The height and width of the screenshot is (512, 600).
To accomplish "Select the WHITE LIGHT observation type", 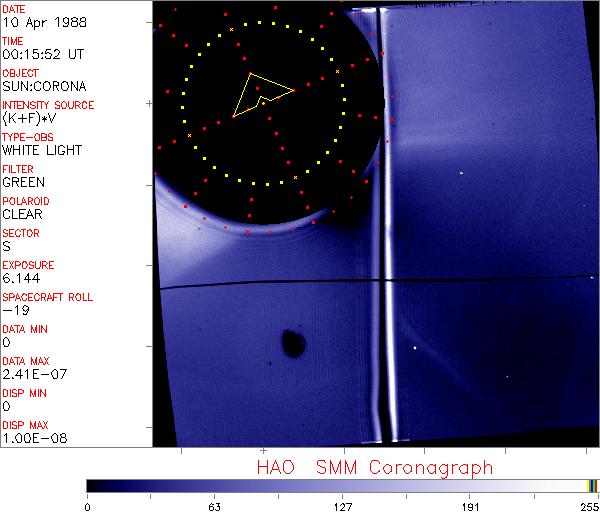I will coord(42,150).
